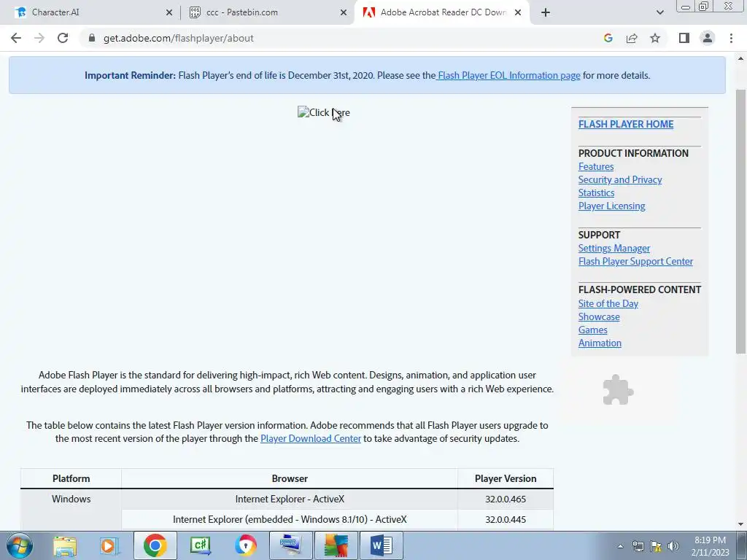Open the C# editor taskbar icon
Image resolution: width=747 pixels, height=560 pixels.
(x=200, y=545)
